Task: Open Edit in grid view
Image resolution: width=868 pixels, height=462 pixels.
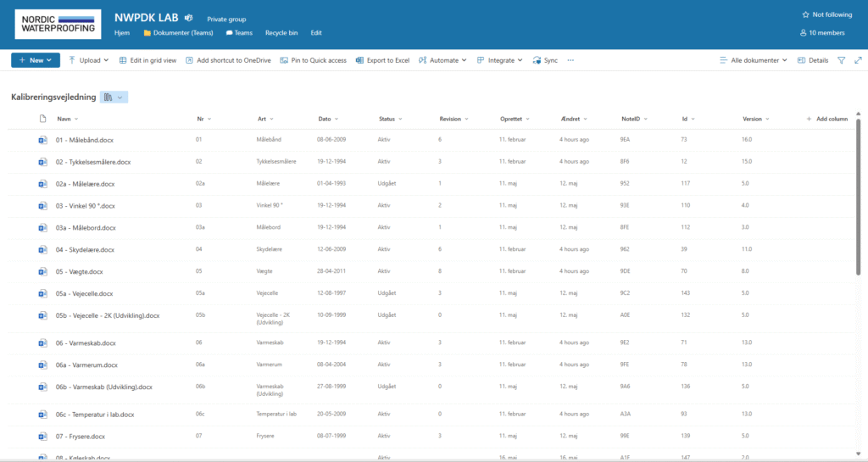Action: 147,60
